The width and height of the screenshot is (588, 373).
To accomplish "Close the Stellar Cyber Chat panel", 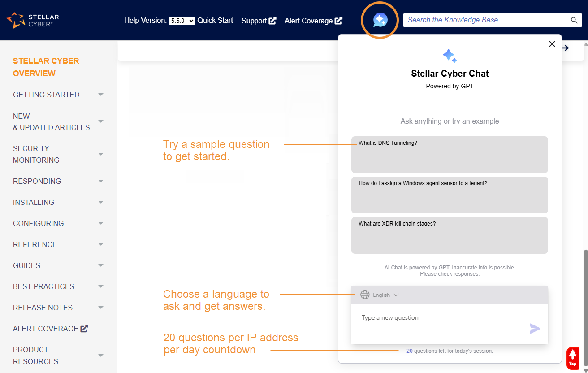I will pyautogui.click(x=552, y=44).
